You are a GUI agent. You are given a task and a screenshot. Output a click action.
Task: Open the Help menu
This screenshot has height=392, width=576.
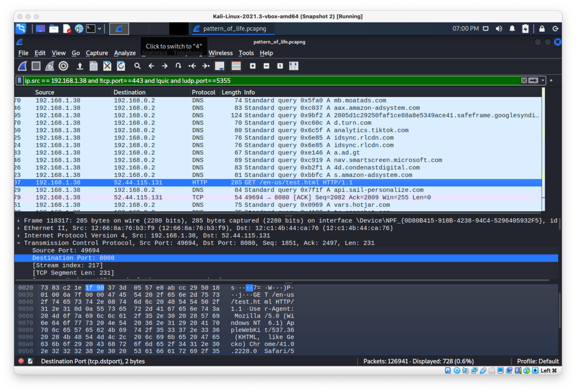[266, 53]
